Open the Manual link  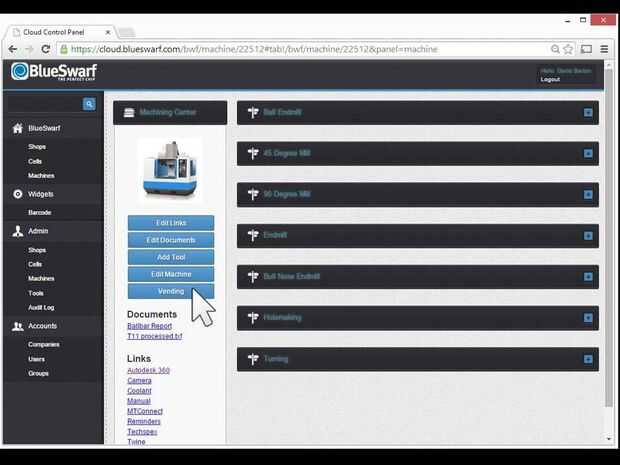pyautogui.click(x=139, y=401)
